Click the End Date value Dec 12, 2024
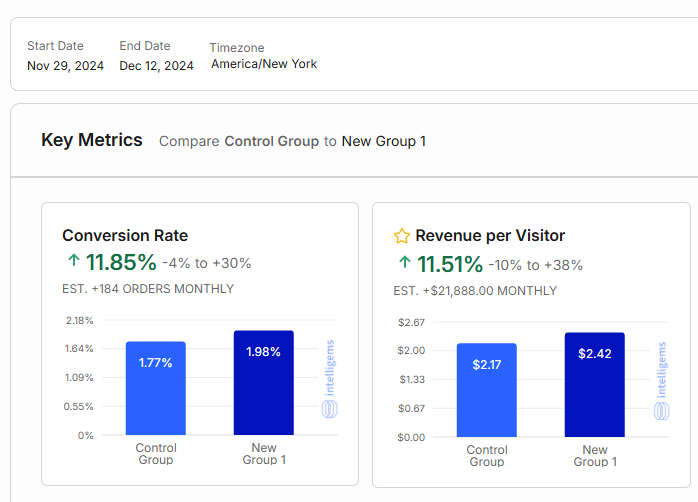 tap(156, 66)
